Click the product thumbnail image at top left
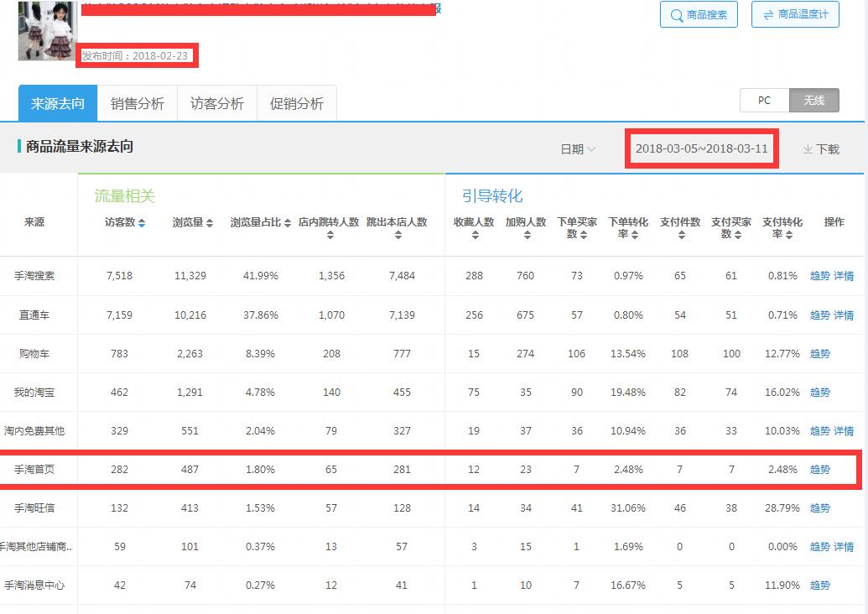The width and height of the screenshot is (868, 614). 47,32
